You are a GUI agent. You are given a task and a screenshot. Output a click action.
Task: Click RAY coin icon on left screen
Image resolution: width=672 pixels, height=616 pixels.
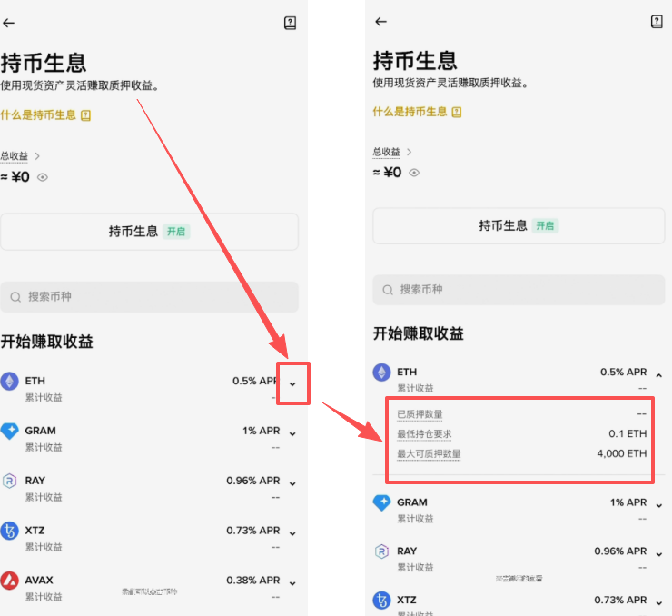9,481
